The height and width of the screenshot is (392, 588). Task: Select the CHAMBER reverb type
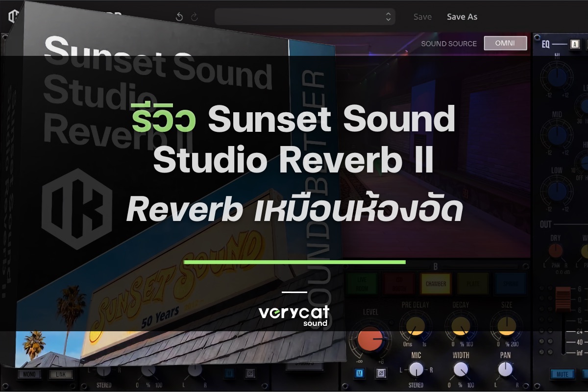(x=436, y=283)
